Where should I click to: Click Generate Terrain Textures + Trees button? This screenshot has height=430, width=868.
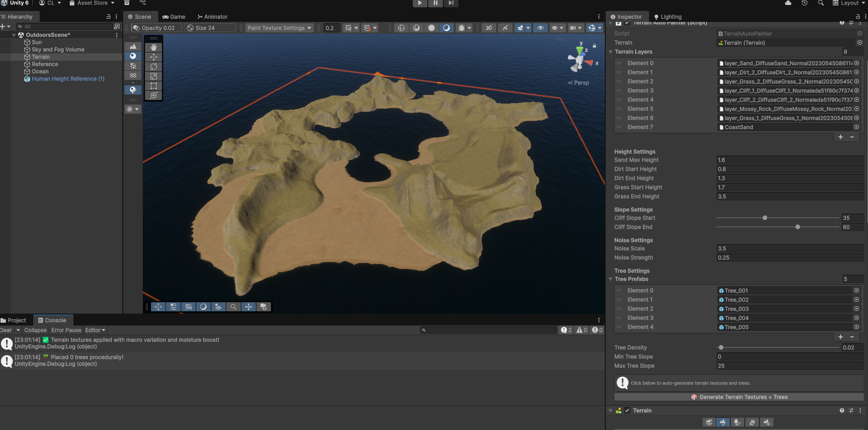pyautogui.click(x=739, y=397)
